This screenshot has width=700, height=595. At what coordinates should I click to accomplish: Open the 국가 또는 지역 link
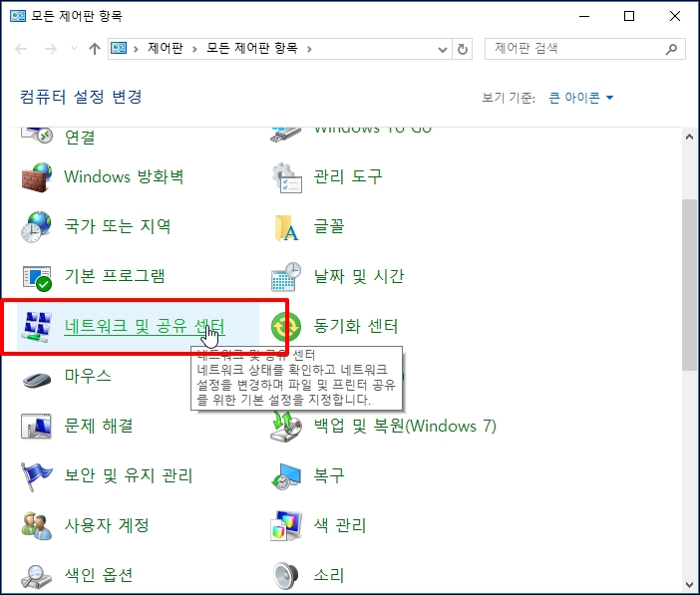pyautogui.click(x=118, y=227)
